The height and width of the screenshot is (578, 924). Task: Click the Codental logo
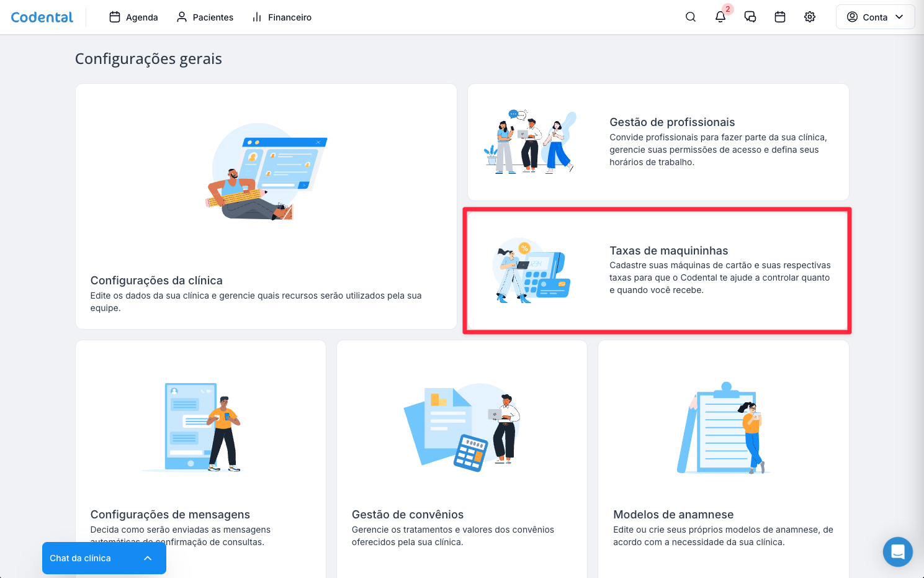[42, 17]
